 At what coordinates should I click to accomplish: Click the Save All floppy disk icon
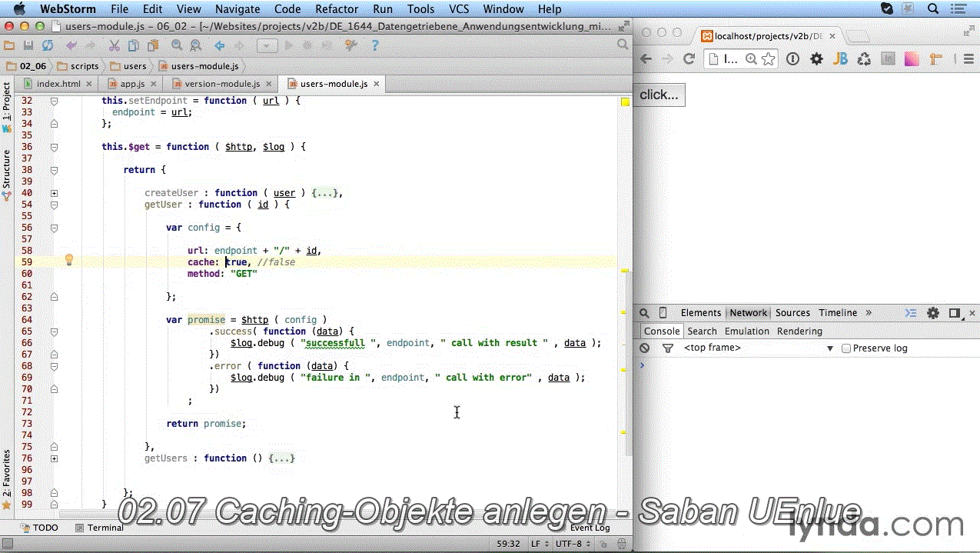[x=28, y=46]
